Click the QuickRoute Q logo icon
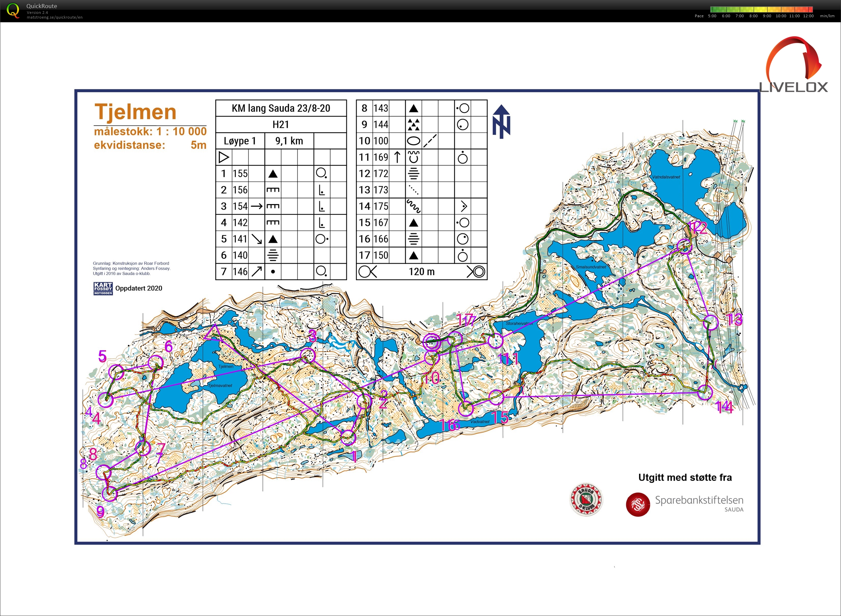This screenshot has height=616, width=841. point(13,10)
